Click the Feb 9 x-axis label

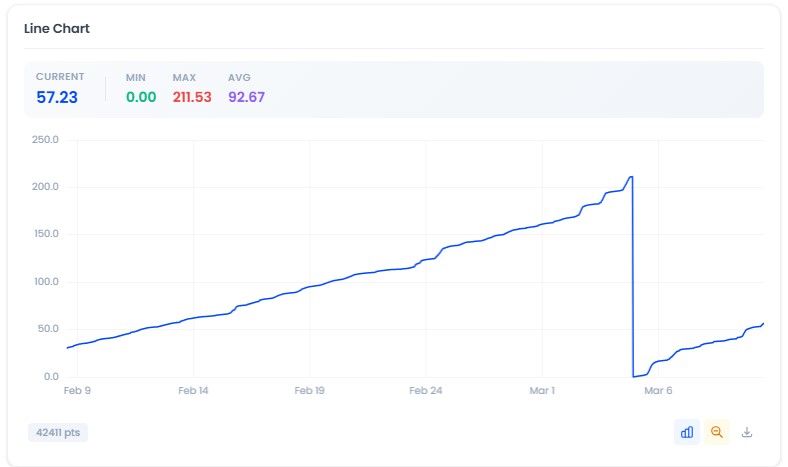click(x=78, y=391)
